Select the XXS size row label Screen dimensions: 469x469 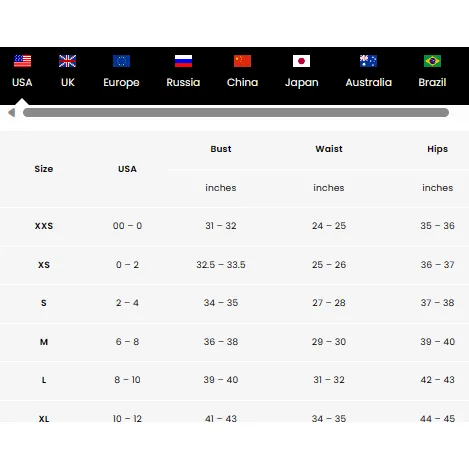click(x=44, y=226)
